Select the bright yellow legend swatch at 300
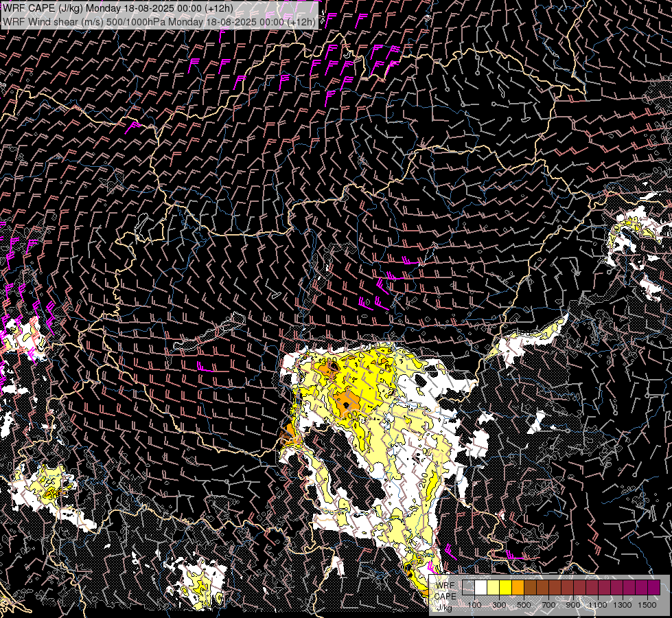Image resolution: width=672 pixels, height=618 pixels. click(x=506, y=587)
